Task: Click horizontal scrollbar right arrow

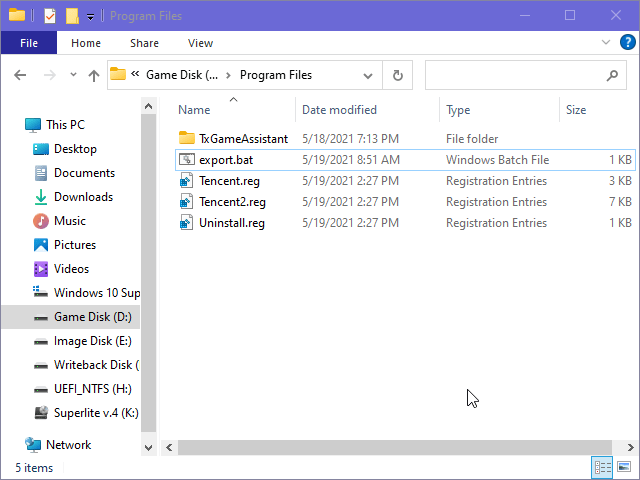Action: (630, 448)
